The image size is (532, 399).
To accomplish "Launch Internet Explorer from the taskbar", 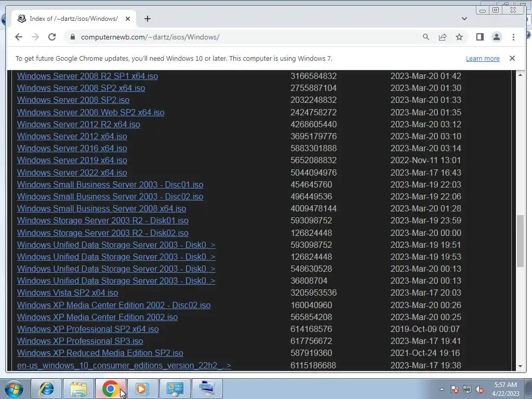I will tap(46, 389).
